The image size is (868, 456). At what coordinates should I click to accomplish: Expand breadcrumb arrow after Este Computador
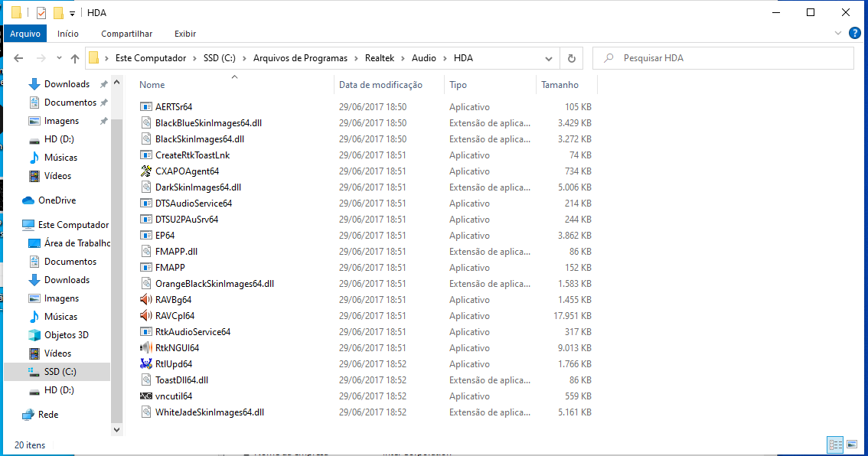[195, 58]
